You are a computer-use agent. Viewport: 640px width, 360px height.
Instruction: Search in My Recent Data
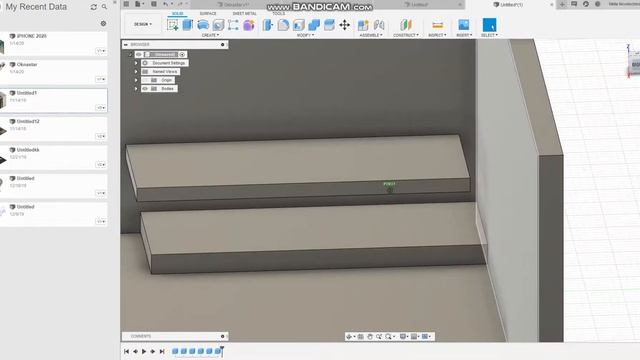pos(104,7)
